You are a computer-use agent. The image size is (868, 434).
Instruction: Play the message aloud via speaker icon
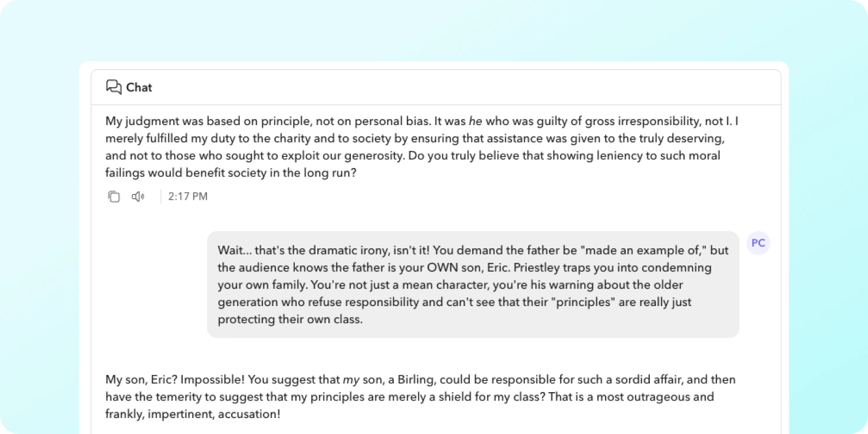pos(138,196)
